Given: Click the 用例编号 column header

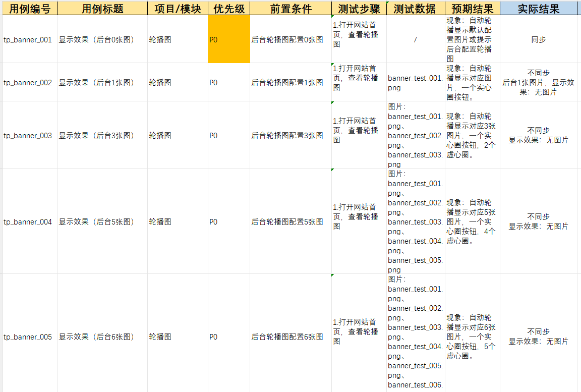Looking at the screenshot, I should click(x=29, y=8).
